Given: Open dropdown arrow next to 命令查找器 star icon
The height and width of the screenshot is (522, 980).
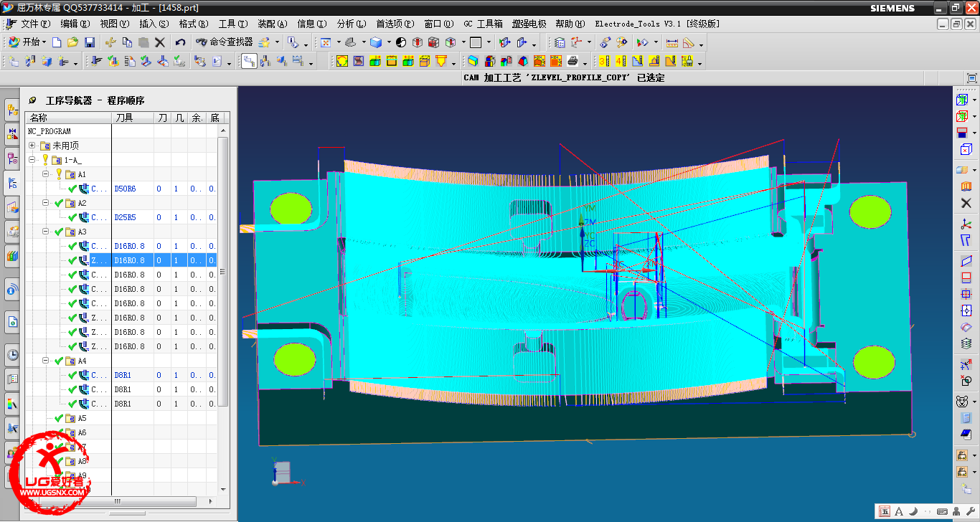Looking at the screenshot, I should point(278,43).
